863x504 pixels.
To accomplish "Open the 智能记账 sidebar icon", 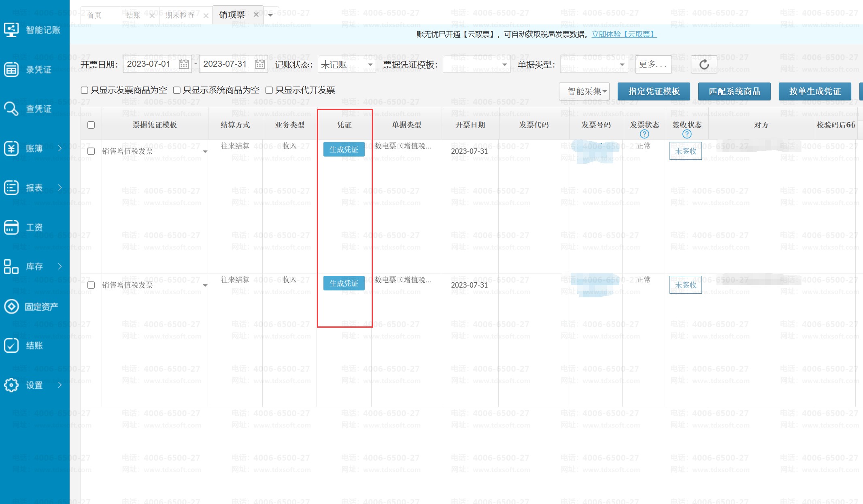I will click(11, 30).
